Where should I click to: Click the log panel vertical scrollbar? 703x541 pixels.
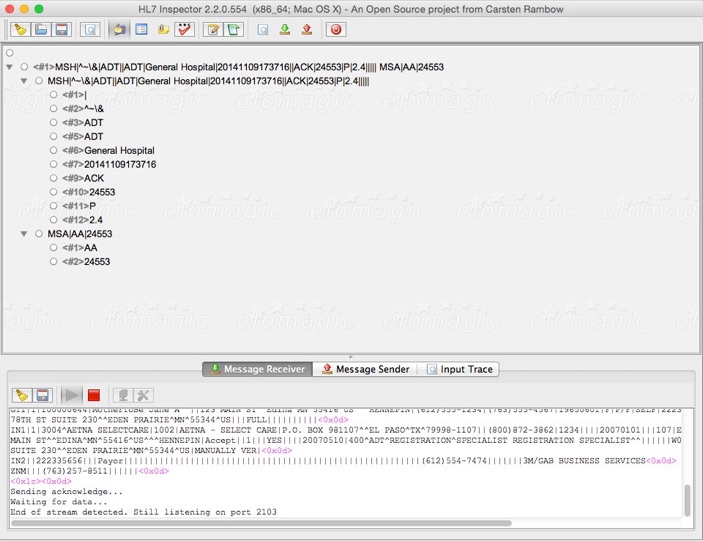pos(687,500)
